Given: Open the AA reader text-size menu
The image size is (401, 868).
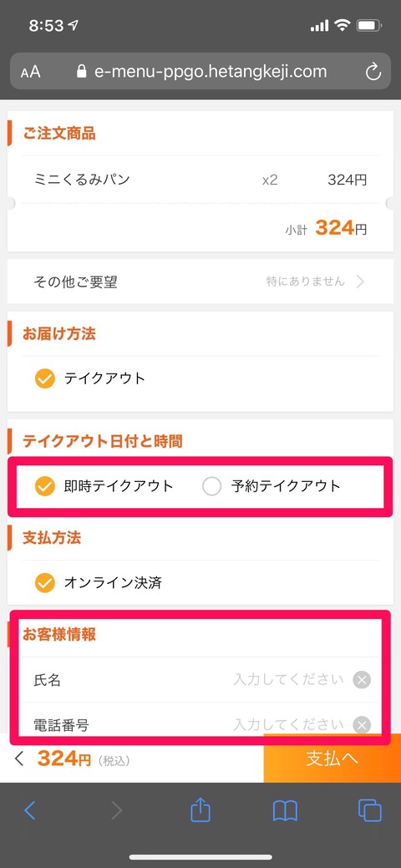Looking at the screenshot, I should (30, 72).
